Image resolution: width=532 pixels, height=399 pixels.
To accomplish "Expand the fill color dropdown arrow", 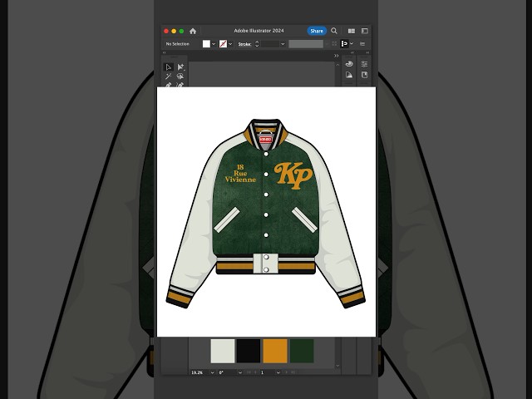I will (x=214, y=44).
